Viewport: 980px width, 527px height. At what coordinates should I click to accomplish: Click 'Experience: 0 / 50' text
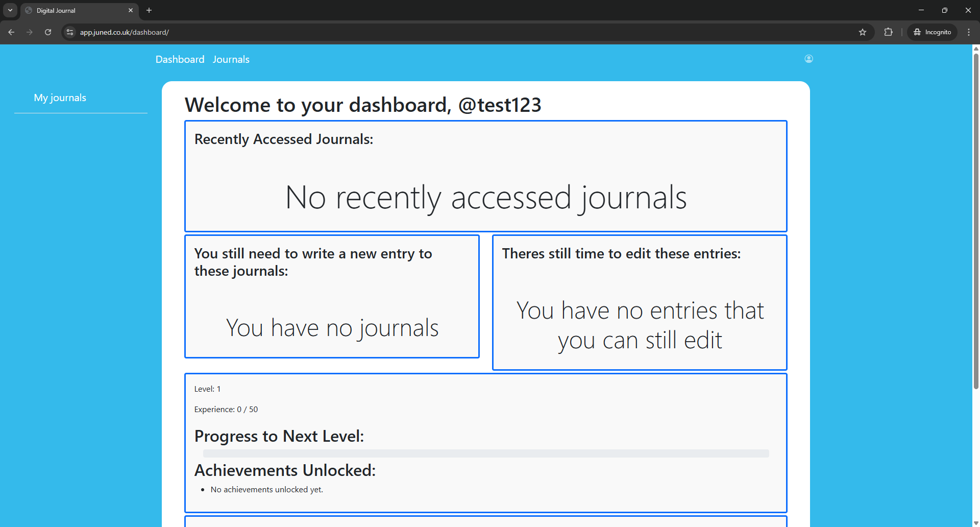[226, 410]
